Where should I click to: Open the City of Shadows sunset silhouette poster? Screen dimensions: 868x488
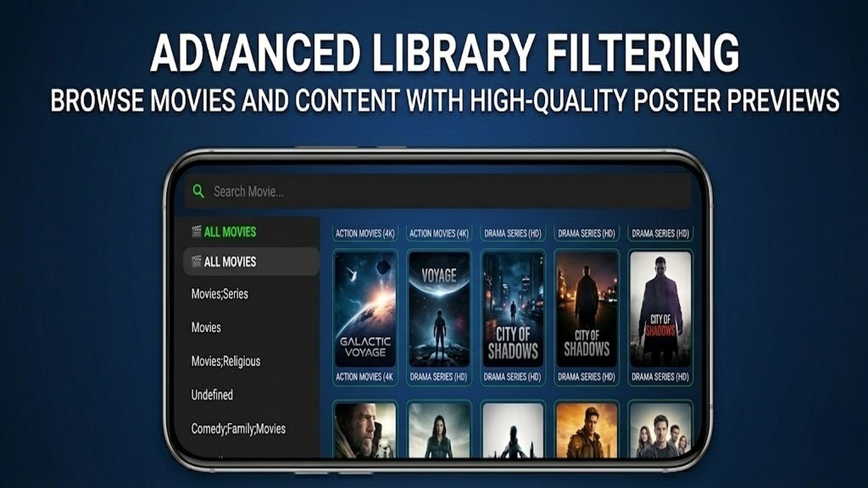pyautogui.click(x=587, y=310)
